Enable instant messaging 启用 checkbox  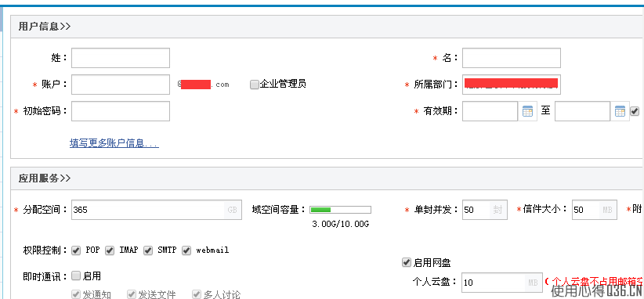(76, 276)
